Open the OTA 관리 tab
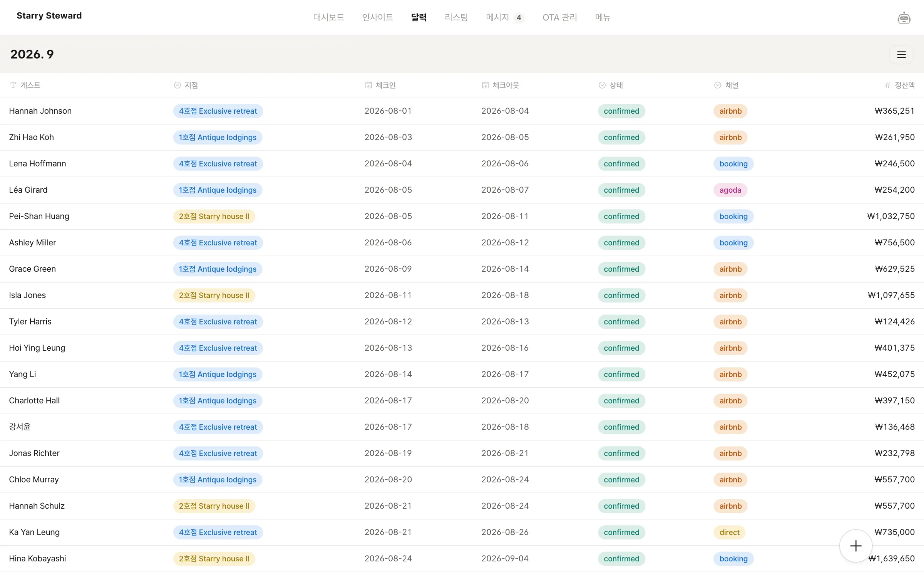This screenshot has width=924, height=578. tap(560, 17)
